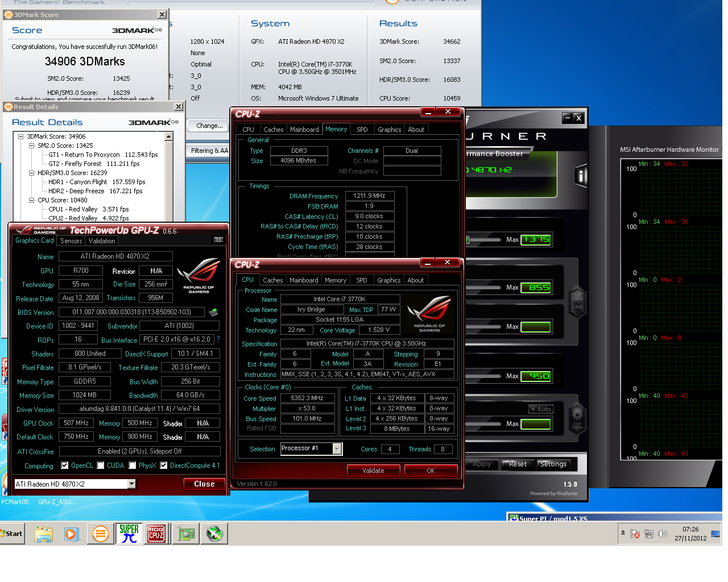The height and width of the screenshot is (582, 728).
Task: Switch to the Super PI taskbar icon
Action: (x=129, y=534)
